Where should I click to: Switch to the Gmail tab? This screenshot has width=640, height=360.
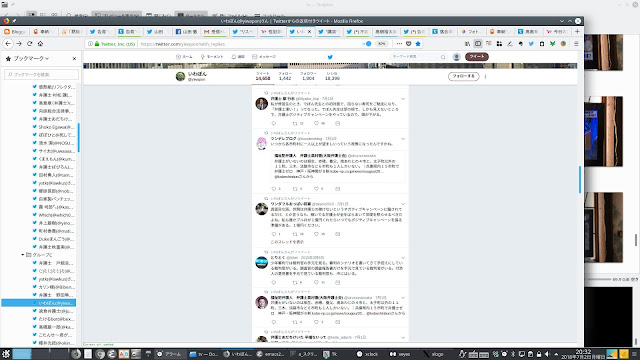pos(215,31)
